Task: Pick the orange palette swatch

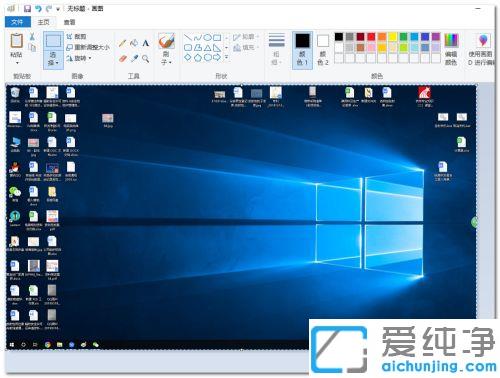Action: click(382, 37)
